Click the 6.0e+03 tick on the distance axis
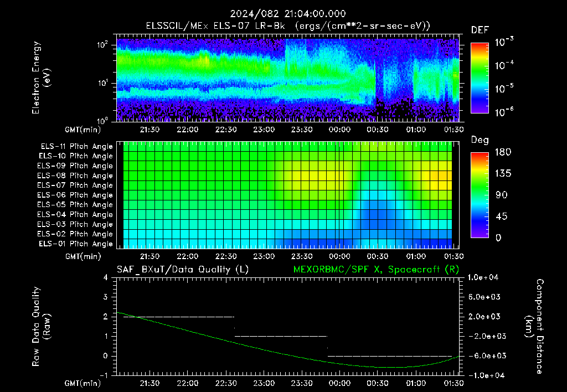 tap(484, 297)
